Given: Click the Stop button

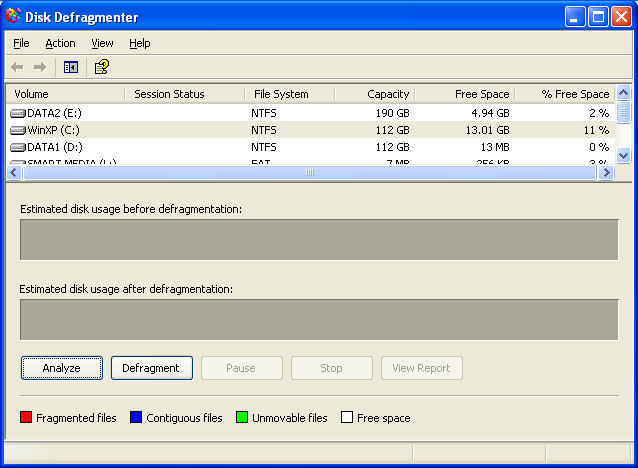Looking at the screenshot, I should 332,368.
